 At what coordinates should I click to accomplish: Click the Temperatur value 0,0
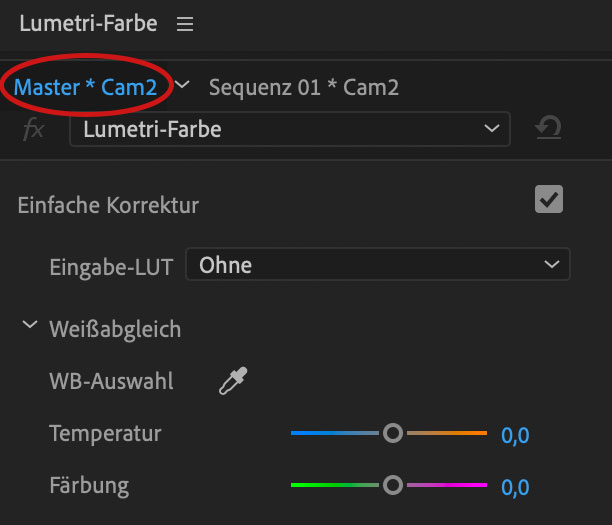[515, 435]
